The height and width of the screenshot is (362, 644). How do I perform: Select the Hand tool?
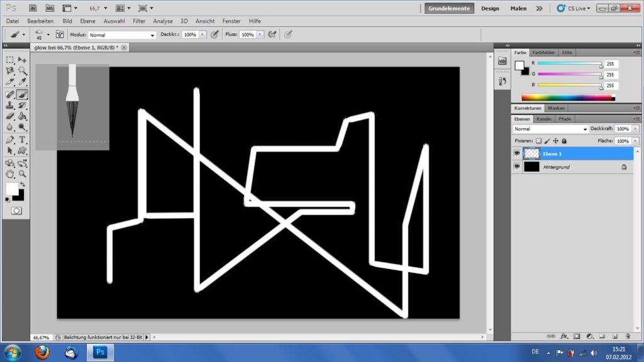click(10, 174)
